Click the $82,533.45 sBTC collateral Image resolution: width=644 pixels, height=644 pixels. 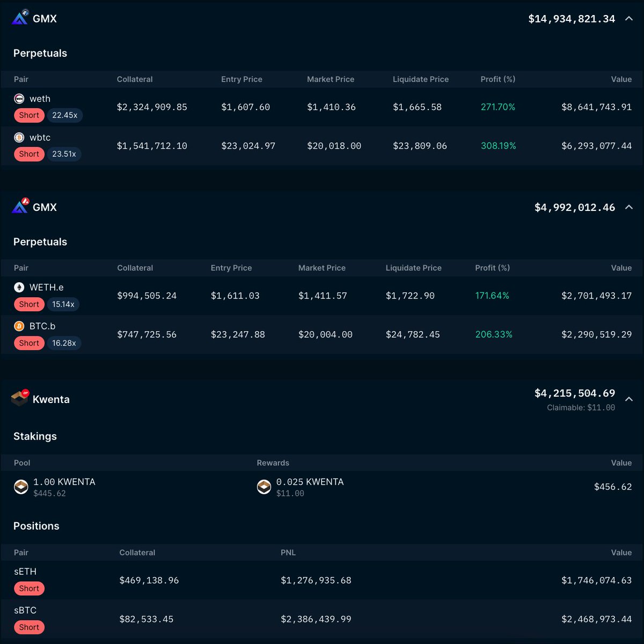(147, 619)
